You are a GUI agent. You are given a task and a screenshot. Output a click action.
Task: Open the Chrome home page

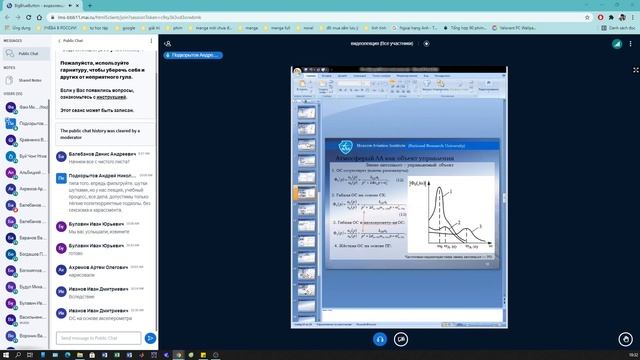[x=39, y=18]
